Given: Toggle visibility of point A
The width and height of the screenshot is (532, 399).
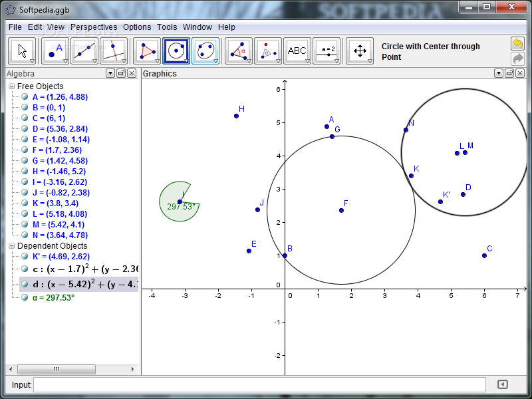Looking at the screenshot, I should 25,96.
